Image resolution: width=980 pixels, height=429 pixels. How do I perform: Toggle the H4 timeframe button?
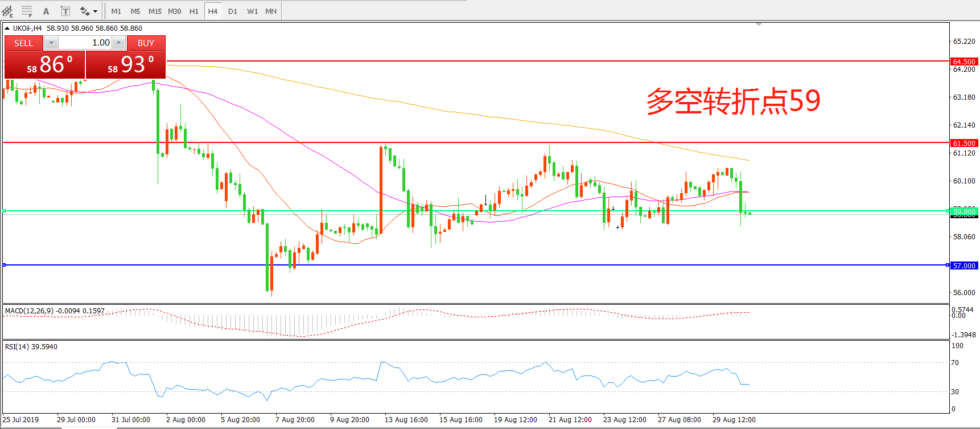coord(212,11)
